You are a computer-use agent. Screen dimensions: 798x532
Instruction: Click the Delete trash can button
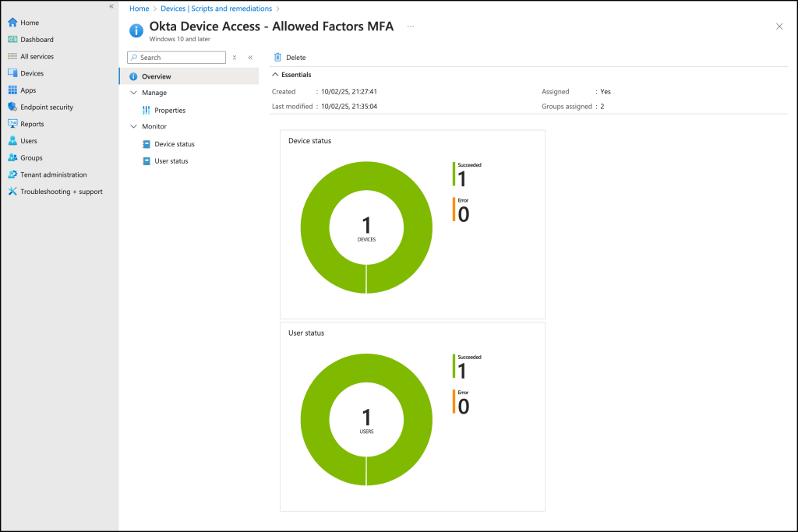pos(278,58)
